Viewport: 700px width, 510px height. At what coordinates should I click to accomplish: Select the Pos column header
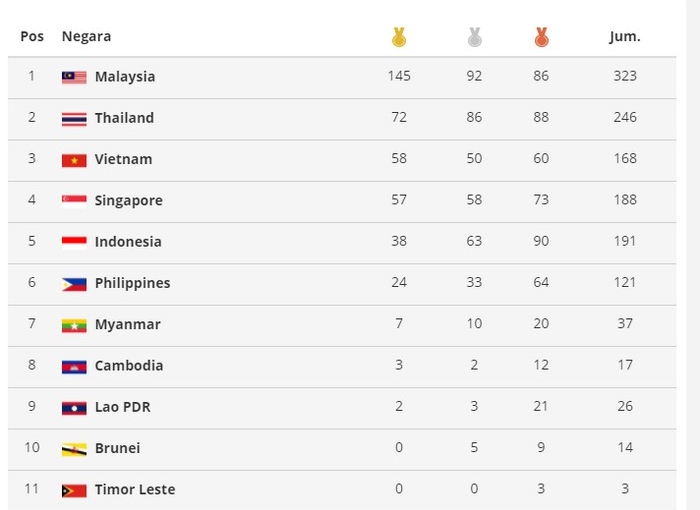coord(32,37)
